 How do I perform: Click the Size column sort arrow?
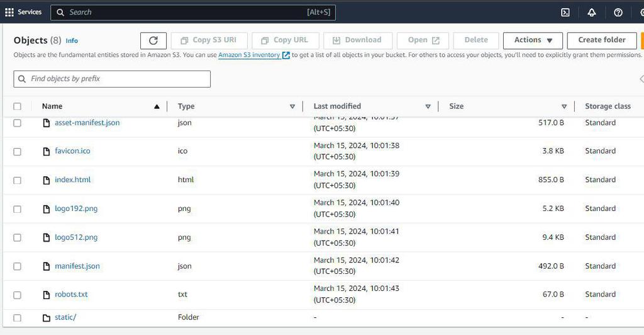564,106
